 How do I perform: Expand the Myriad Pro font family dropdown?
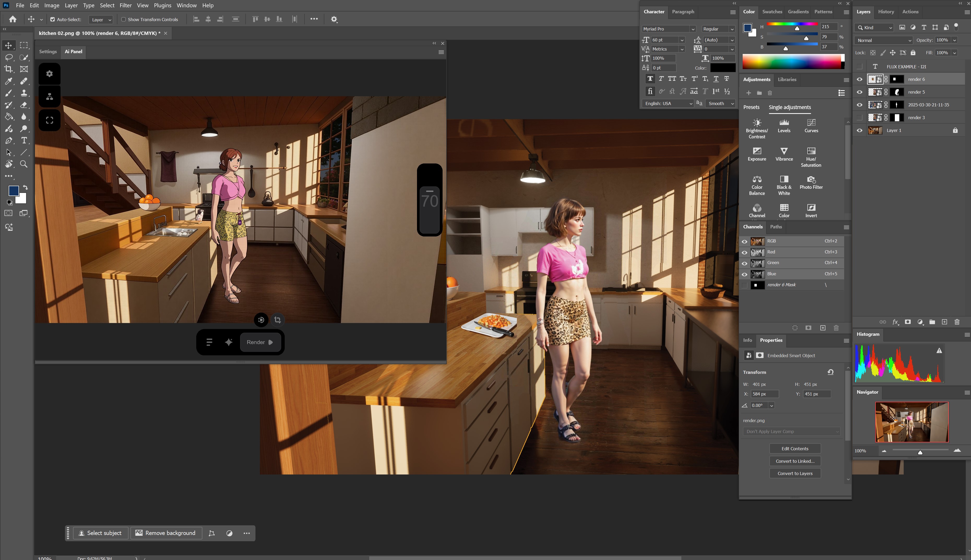[692, 29]
